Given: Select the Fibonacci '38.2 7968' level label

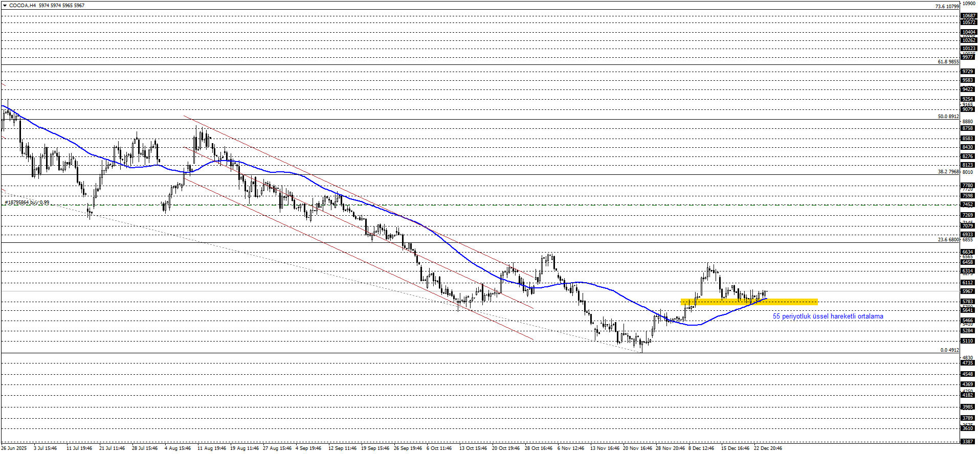Looking at the screenshot, I should (x=948, y=172).
